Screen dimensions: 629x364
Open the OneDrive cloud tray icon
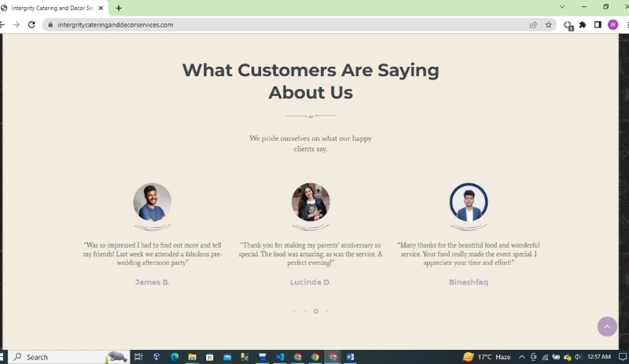tap(567, 357)
